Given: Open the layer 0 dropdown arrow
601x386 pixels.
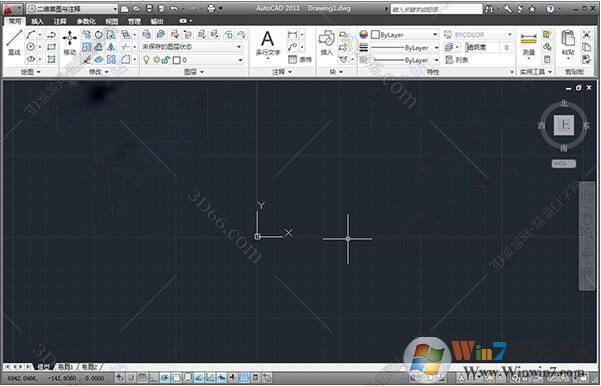Looking at the screenshot, I should pos(240,60).
